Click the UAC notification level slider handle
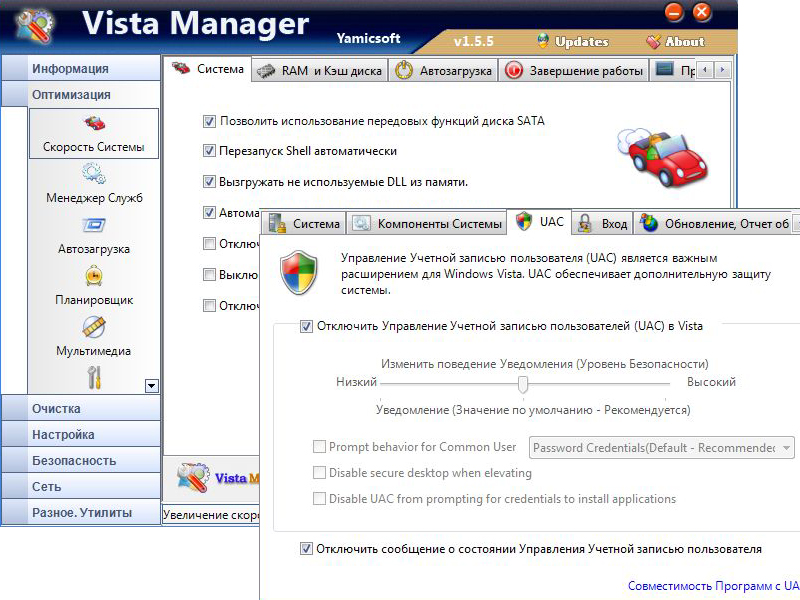This screenshot has height=600, width=800. [523, 384]
